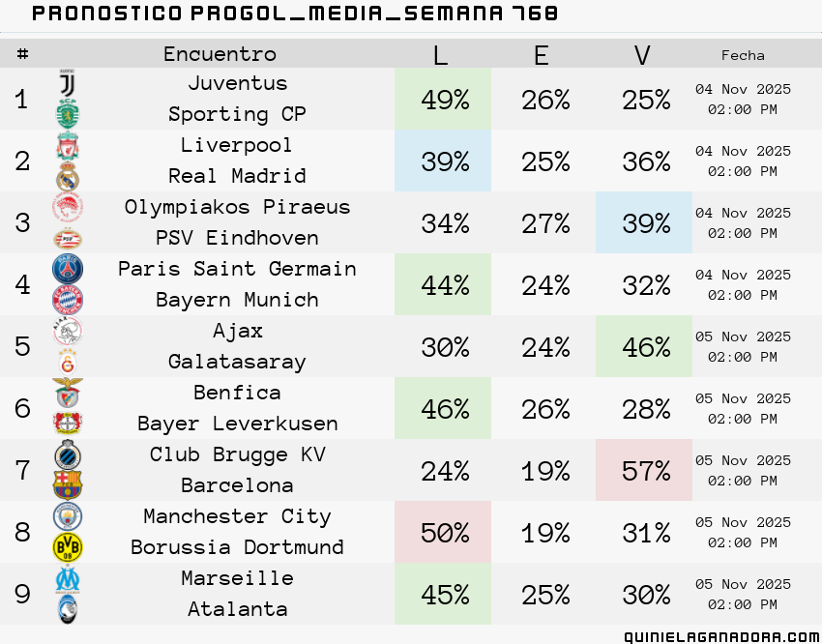Select the Liverpool club crest
Screen dimensions: 822x644
click(x=68, y=146)
